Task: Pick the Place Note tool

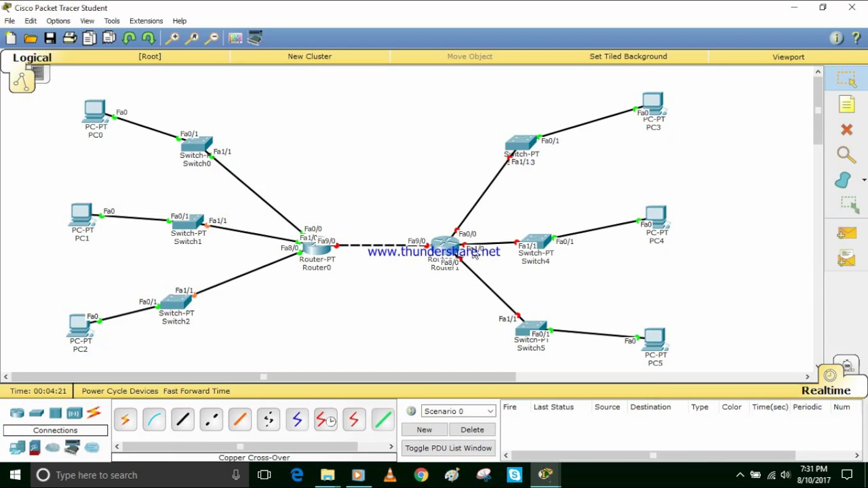Action: coord(846,104)
